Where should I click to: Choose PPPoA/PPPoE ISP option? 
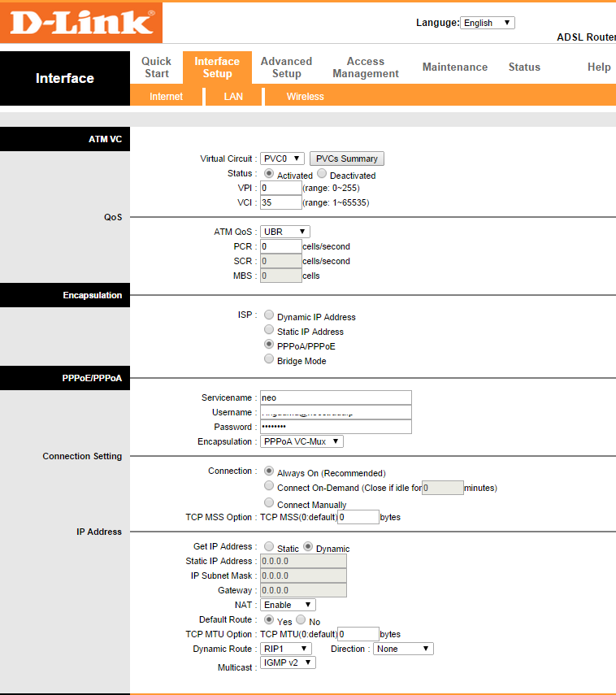tap(268, 344)
